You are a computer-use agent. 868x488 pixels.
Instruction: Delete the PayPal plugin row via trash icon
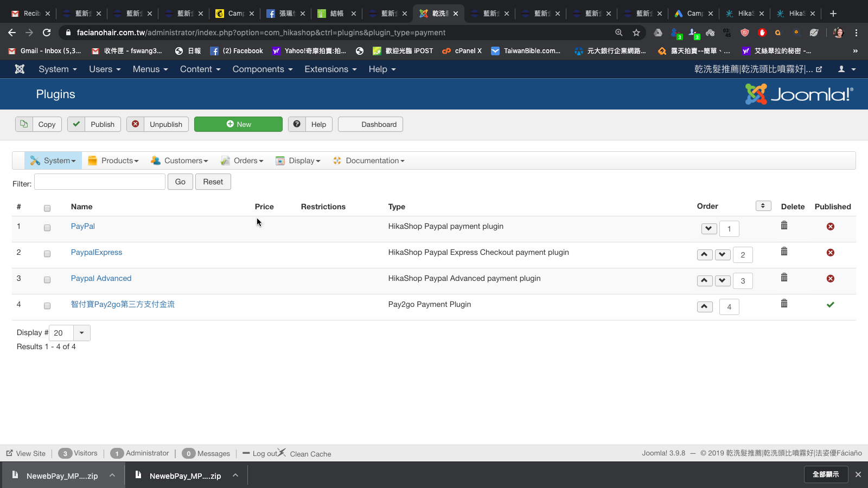pyautogui.click(x=784, y=225)
